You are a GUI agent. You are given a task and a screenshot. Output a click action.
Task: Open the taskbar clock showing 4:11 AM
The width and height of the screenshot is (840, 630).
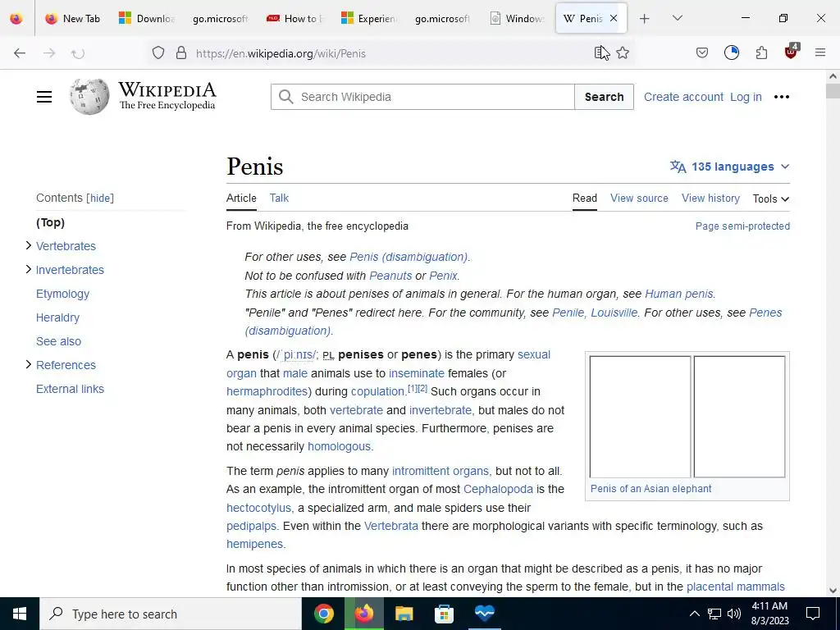point(769,614)
